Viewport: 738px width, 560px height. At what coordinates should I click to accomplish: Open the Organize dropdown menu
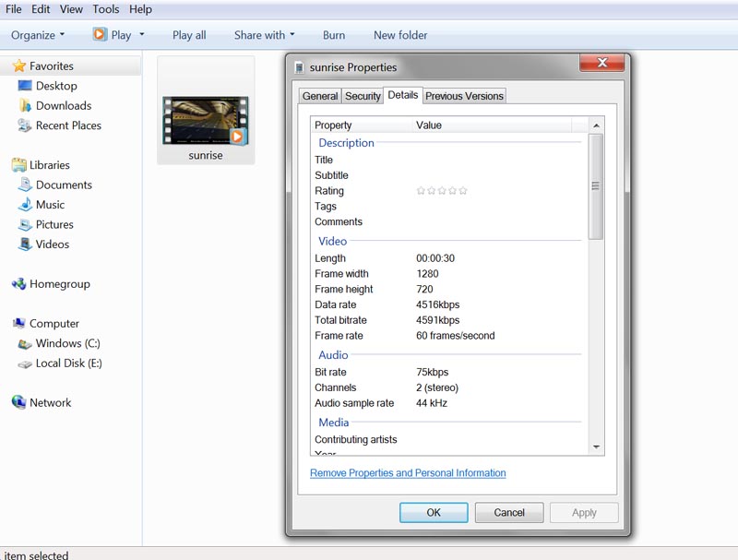click(x=38, y=35)
